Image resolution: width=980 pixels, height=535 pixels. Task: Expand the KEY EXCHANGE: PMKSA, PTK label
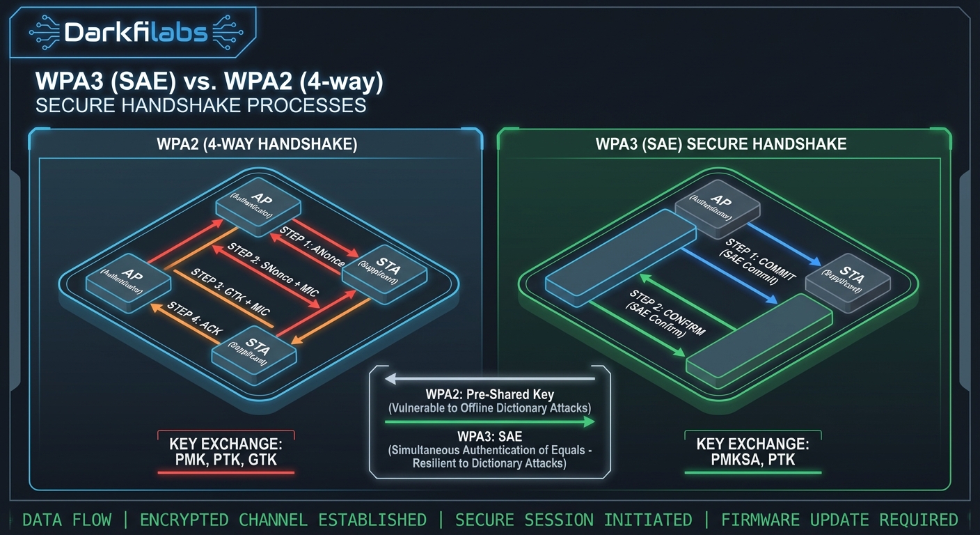tap(753, 451)
